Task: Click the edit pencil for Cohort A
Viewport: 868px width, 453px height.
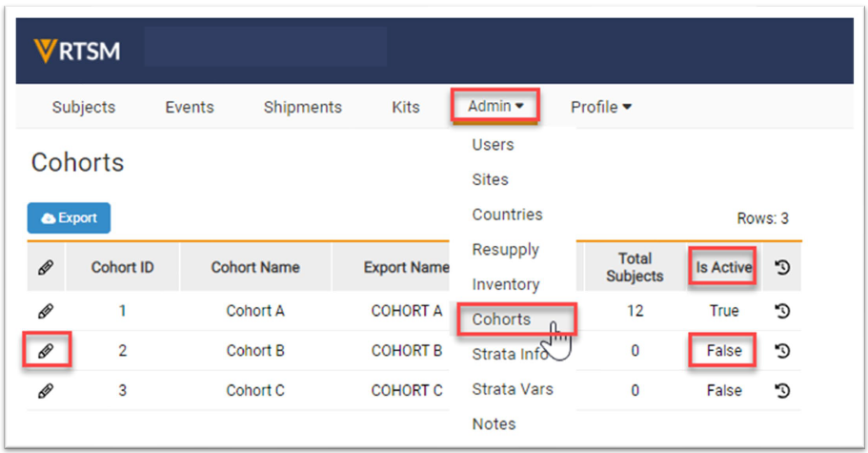Action: pos(45,311)
